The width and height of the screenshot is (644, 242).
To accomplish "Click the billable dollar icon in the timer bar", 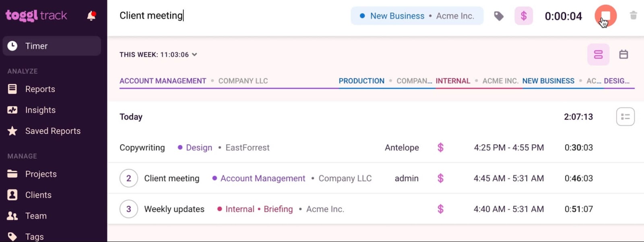I will (523, 16).
